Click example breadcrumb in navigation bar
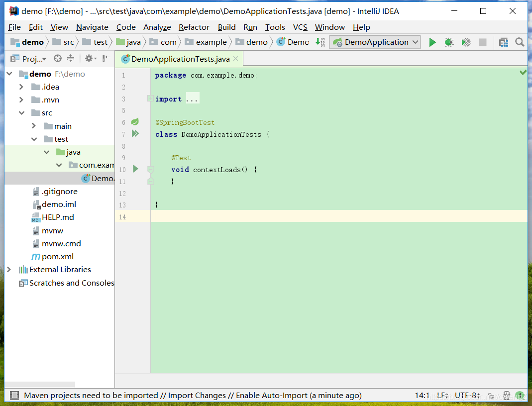This screenshot has width=532, height=406. click(206, 42)
